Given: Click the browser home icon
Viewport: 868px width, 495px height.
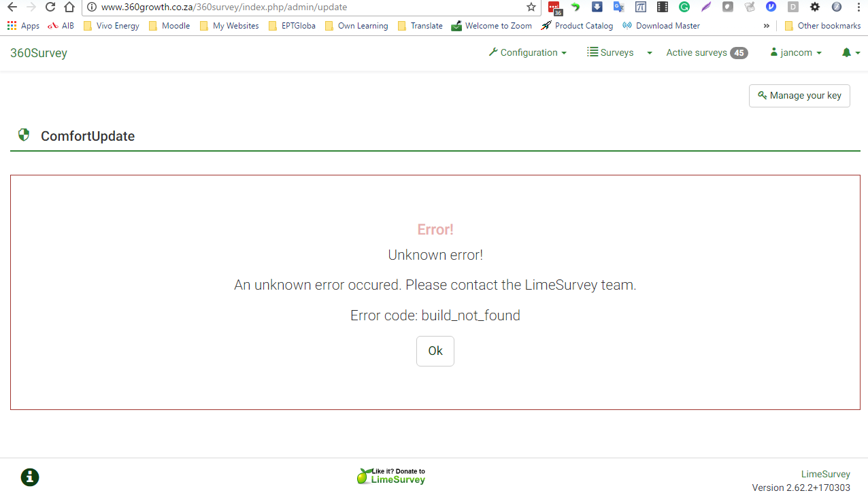Looking at the screenshot, I should [69, 7].
